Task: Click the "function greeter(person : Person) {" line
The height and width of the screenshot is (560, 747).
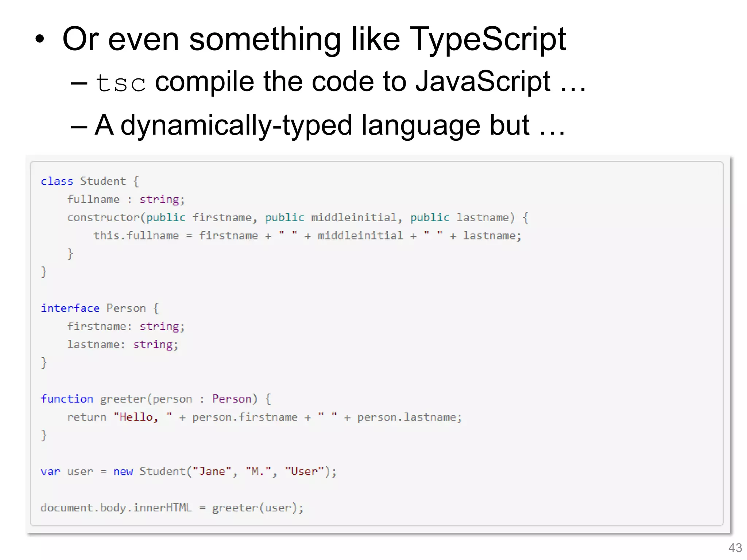Action: pyautogui.click(x=156, y=399)
